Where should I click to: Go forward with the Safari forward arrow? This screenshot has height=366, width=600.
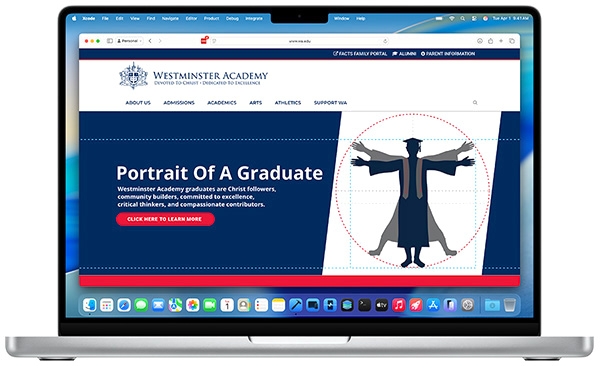(160, 41)
